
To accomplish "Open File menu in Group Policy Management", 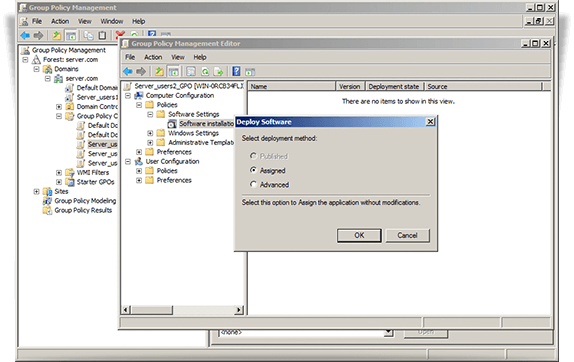I will click(37, 21).
